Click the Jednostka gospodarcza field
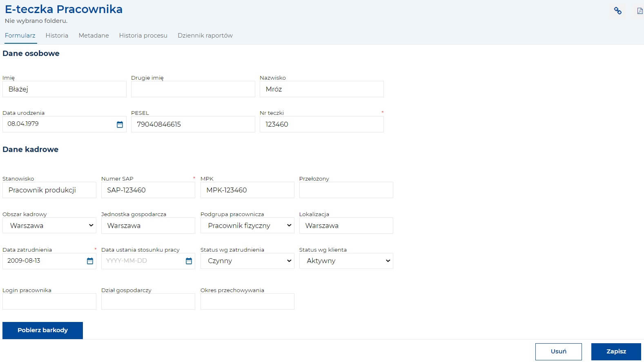 (x=148, y=226)
